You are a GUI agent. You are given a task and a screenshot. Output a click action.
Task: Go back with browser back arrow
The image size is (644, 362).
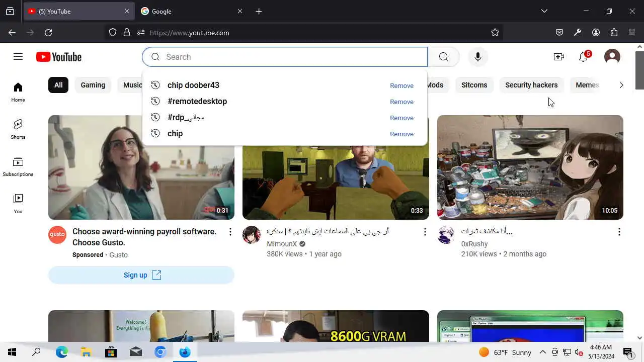tap(12, 33)
